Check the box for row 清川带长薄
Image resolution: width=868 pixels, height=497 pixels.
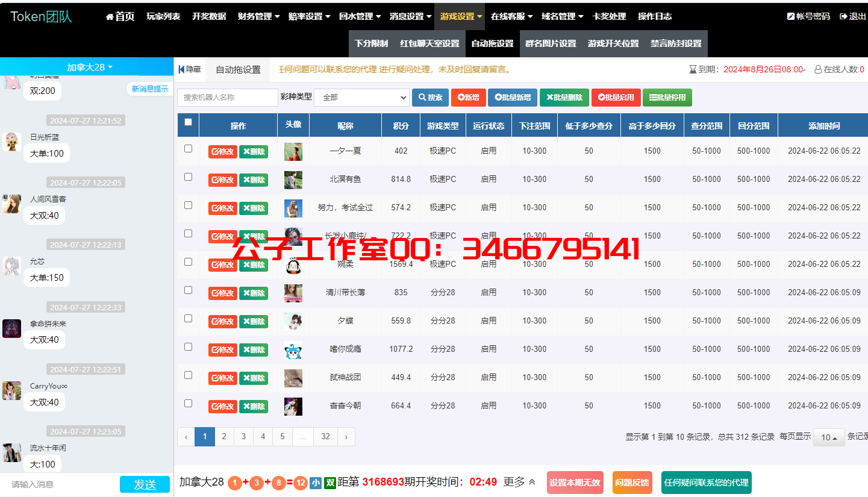pyautogui.click(x=188, y=290)
